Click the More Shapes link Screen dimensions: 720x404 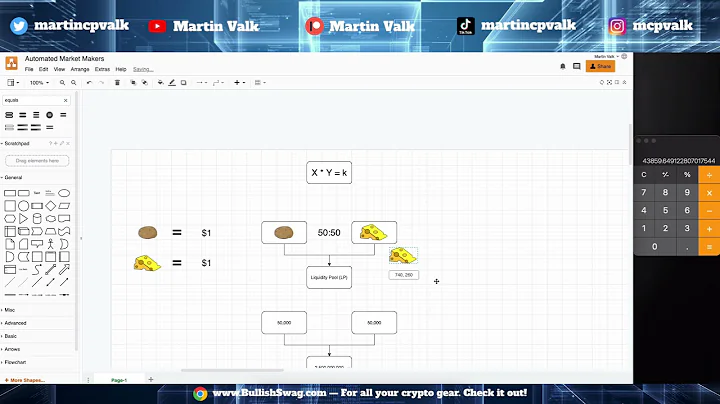[25, 380]
